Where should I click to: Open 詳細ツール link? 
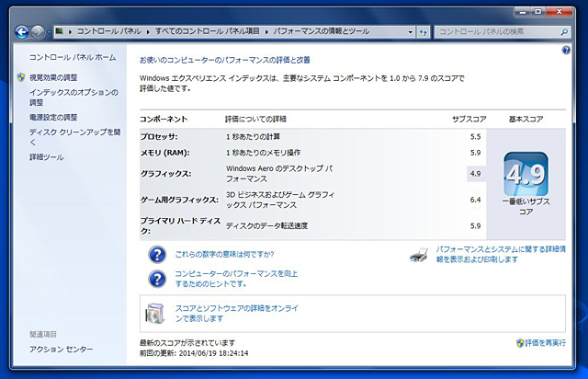click(47, 157)
